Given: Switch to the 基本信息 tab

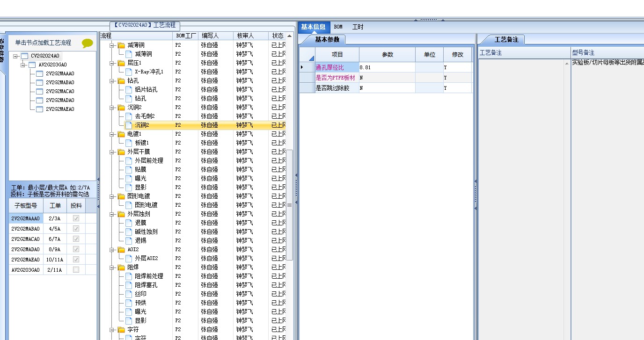Looking at the screenshot, I should tap(313, 27).
